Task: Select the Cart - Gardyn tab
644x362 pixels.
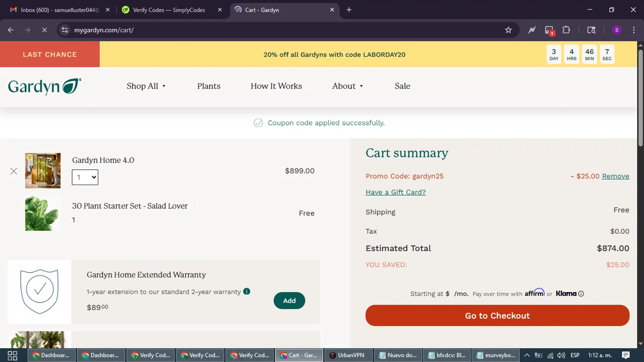Action: point(284,10)
